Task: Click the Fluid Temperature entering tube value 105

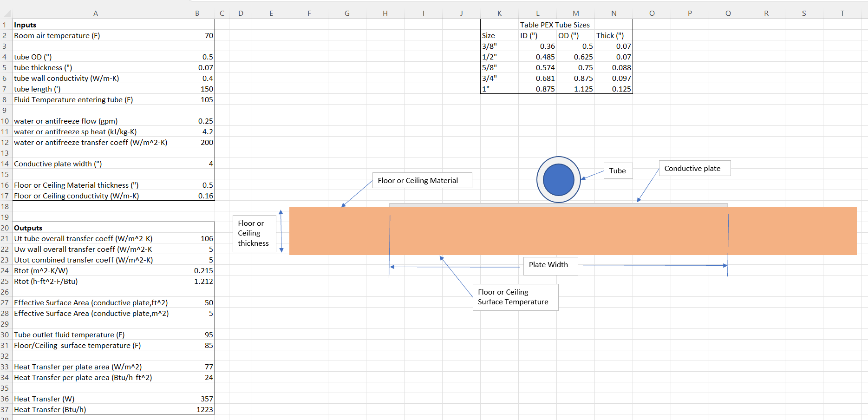Action: [197, 100]
